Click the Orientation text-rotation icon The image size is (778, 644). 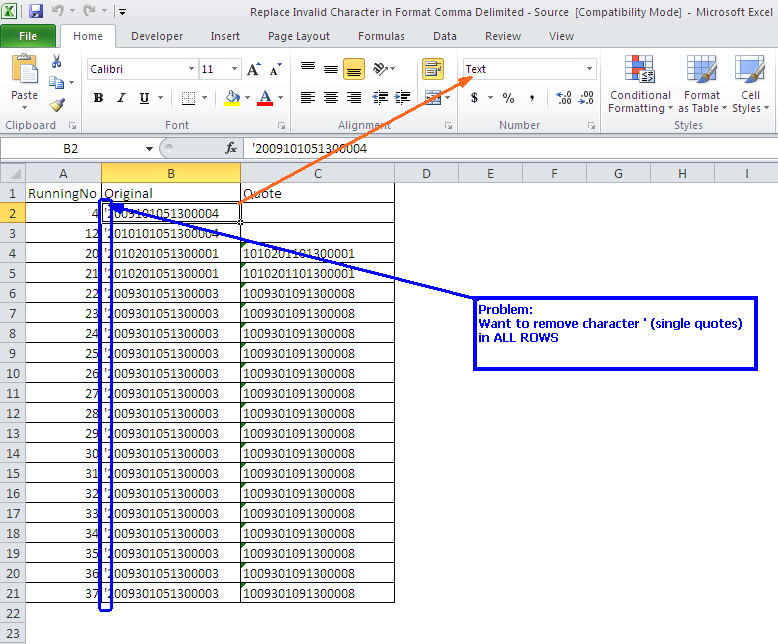(x=380, y=69)
